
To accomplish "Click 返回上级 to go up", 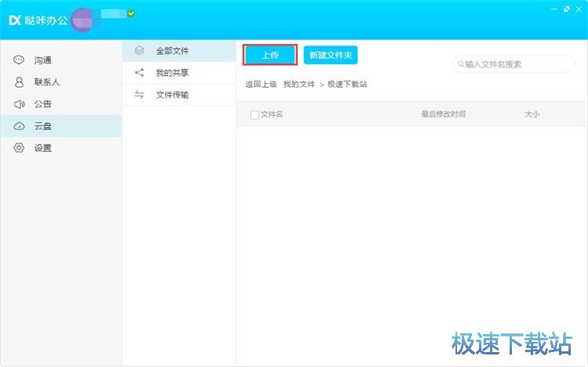I will pyautogui.click(x=260, y=84).
